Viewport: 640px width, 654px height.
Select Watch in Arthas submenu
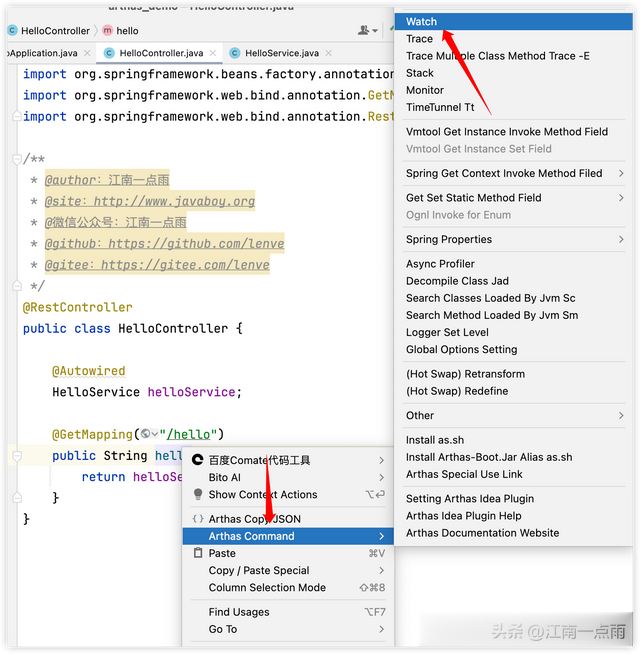(x=513, y=22)
